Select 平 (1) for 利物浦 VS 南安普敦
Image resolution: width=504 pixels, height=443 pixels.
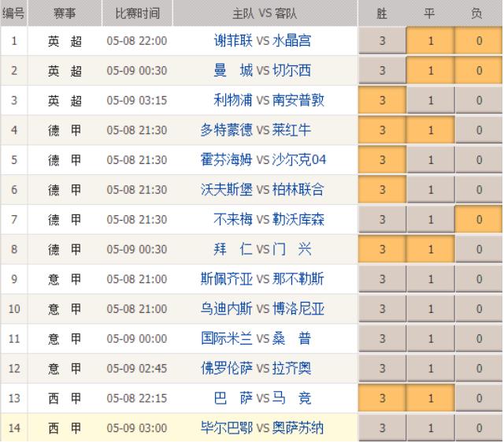431,100
